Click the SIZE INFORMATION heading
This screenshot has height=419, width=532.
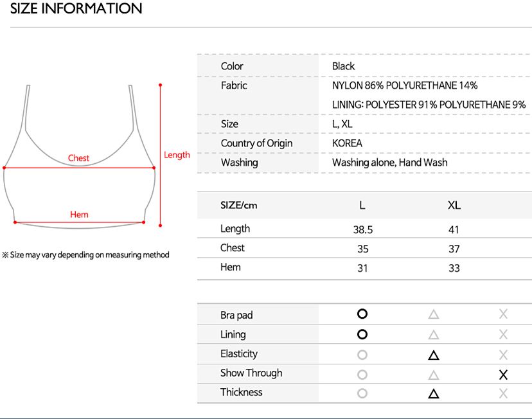tap(76, 9)
